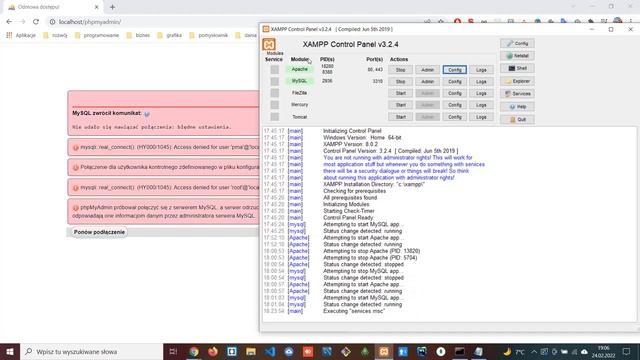Open the Windows notification center
This screenshot has width=640, height=360.
627,351
